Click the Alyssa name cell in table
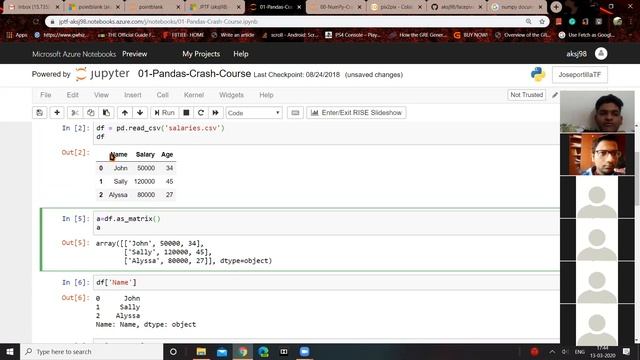Viewport: 640px width, 360px height. click(x=118, y=195)
